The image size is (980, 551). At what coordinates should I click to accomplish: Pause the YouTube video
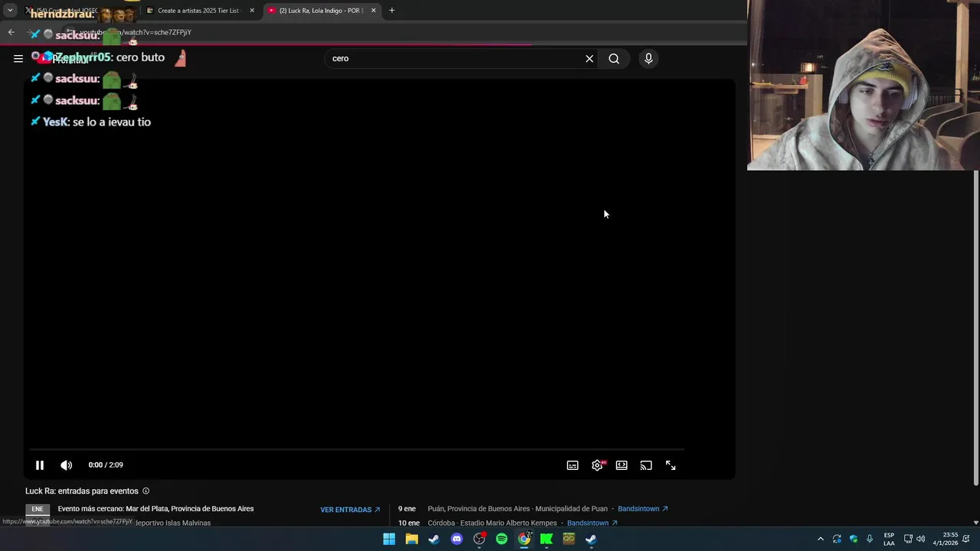tap(40, 465)
